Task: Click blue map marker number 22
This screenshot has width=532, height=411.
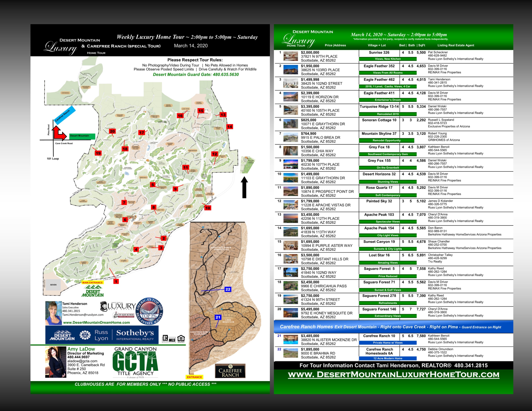Action: point(228,289)
